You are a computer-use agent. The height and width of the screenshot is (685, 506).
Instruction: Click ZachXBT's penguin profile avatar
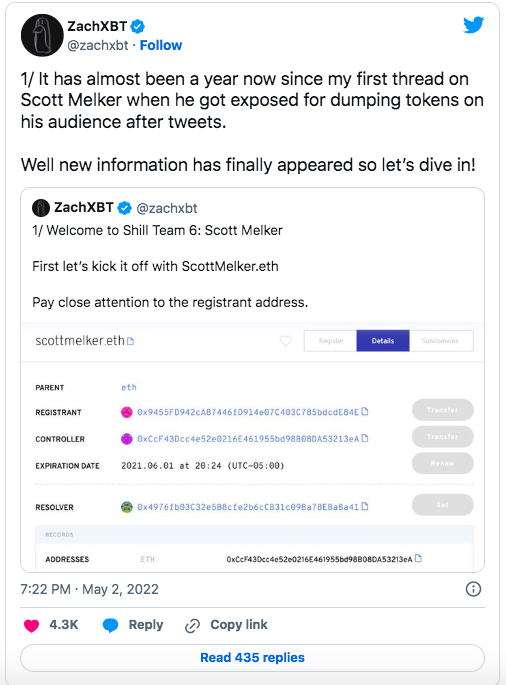pyautogui.click(x=42, y=35)
